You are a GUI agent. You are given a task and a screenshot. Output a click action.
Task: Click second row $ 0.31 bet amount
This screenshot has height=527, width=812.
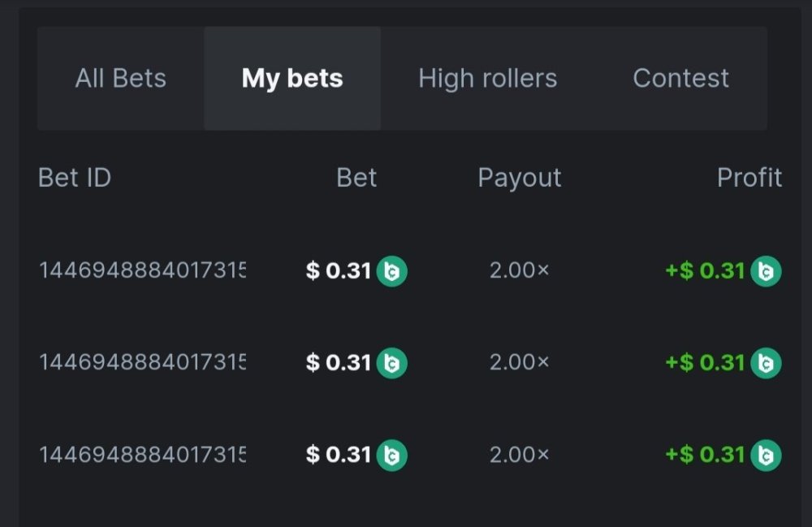pyautogui.click(x=338, y=362)
